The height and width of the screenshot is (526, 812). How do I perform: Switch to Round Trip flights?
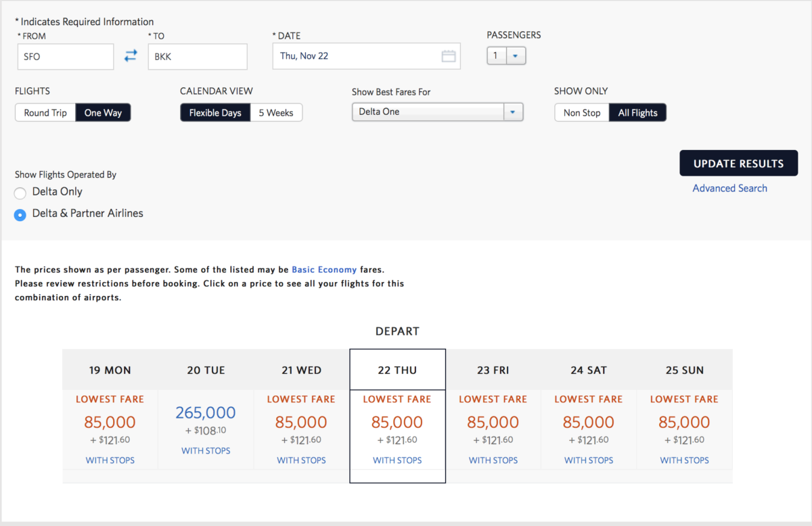tap(45, 113)
